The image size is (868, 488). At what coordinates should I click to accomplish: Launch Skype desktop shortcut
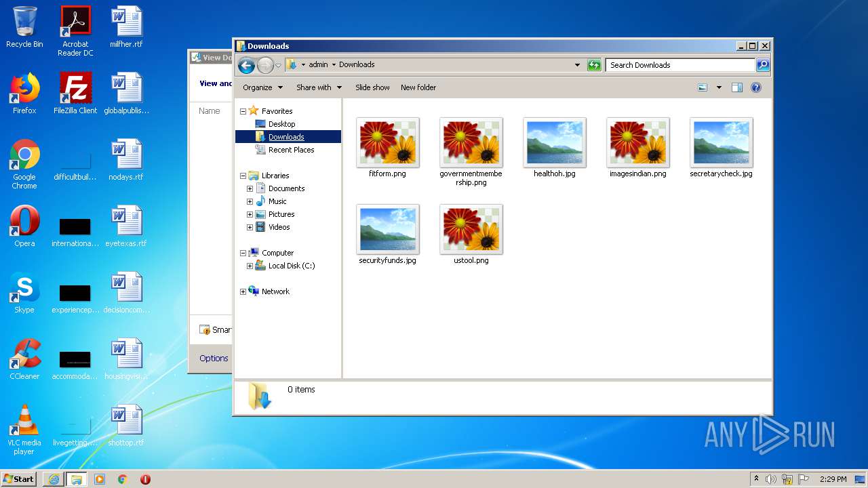click(x=24, y=293)
